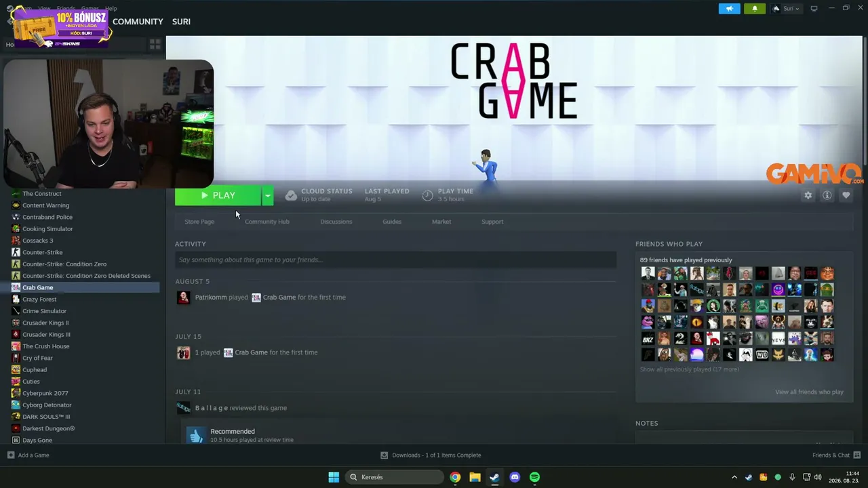The height and width of the screenshot is (488, 868).
Task: Open the SURI profile navigation menu
Action: [181, 22]
